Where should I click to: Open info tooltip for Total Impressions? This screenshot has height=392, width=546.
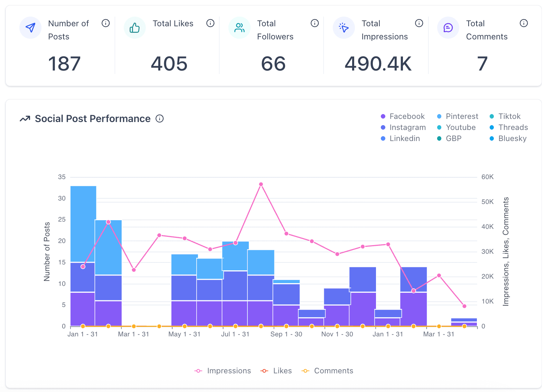coord(419,23)
